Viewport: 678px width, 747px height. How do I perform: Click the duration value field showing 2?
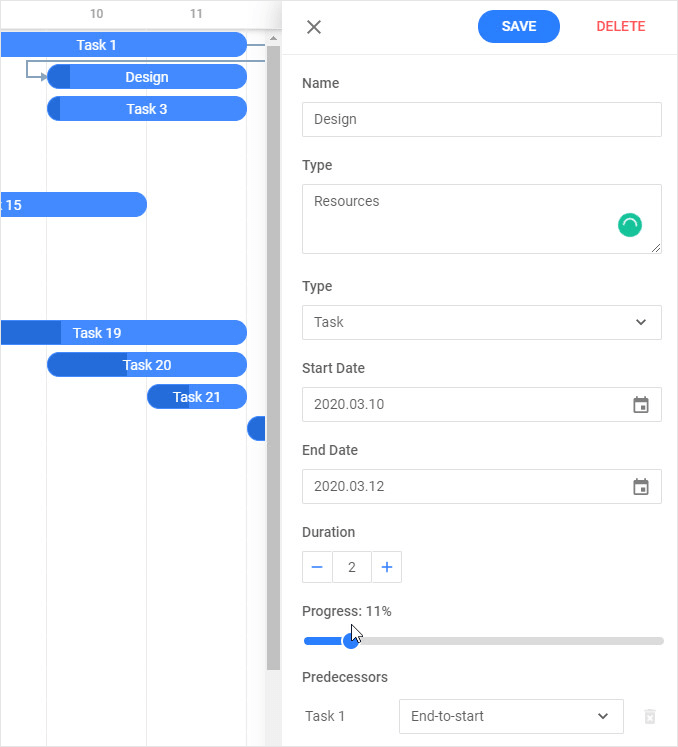[352, 567]
